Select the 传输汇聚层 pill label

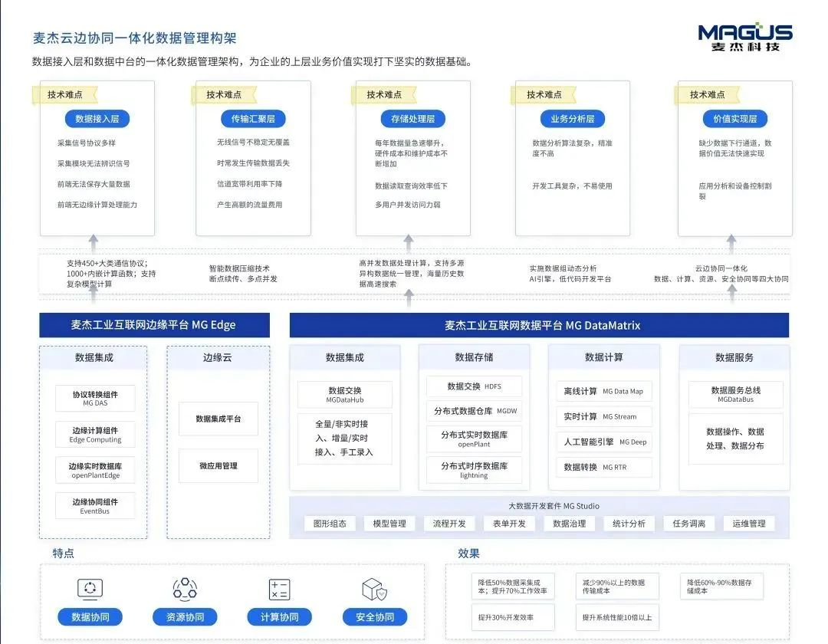click(253, 119)
